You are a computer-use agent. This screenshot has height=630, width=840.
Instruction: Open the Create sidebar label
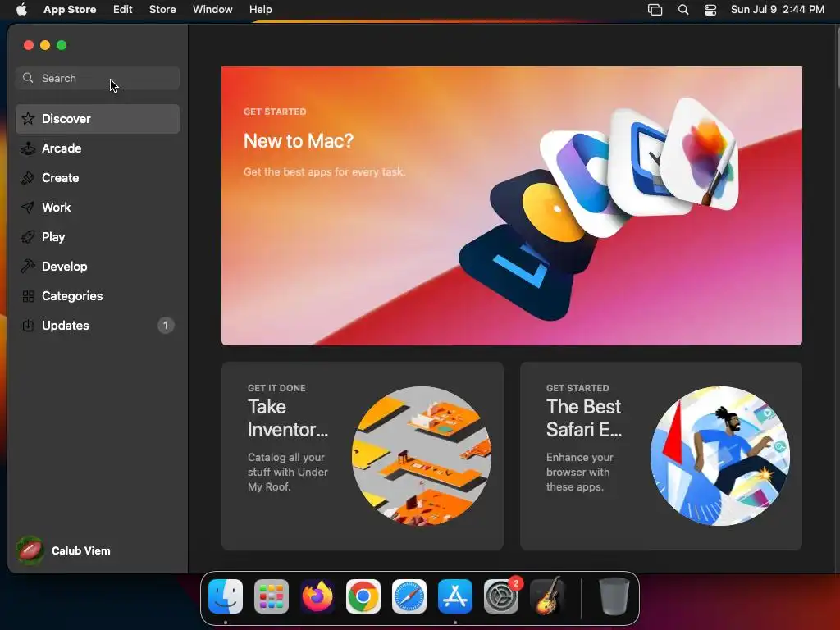(61, 178)
